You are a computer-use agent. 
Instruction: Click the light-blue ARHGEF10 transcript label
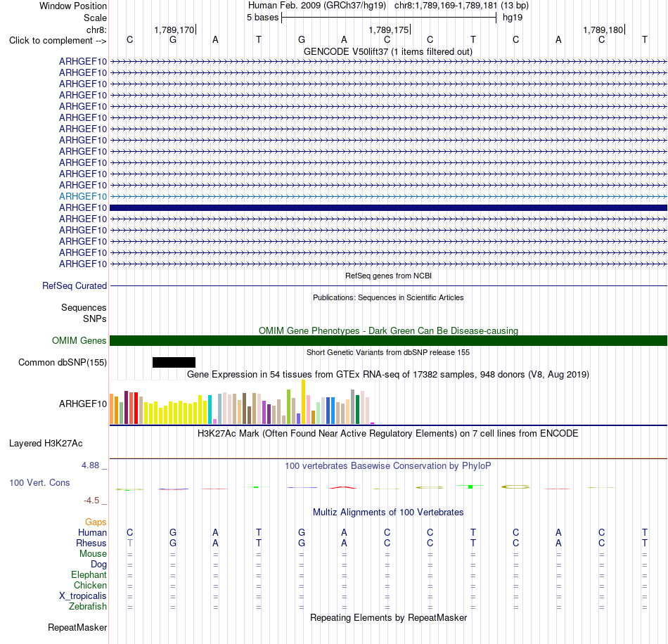[x=83, y=196]
